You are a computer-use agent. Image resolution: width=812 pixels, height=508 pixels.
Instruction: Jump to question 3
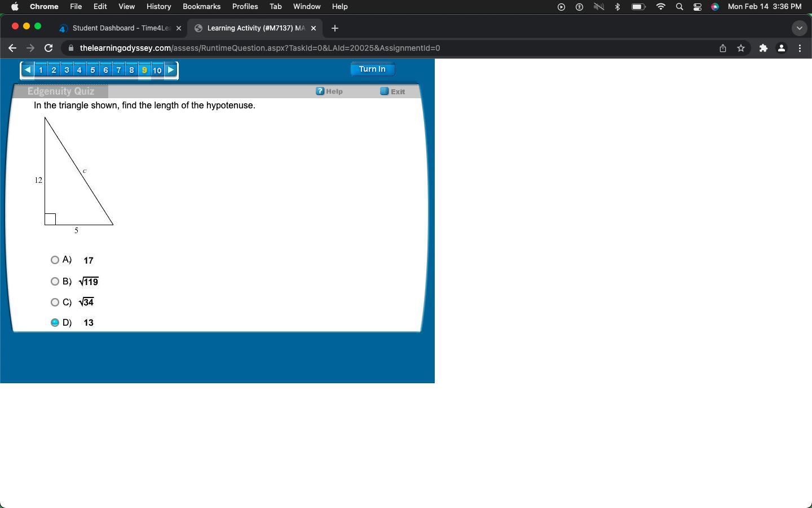[x=67, y=70]
